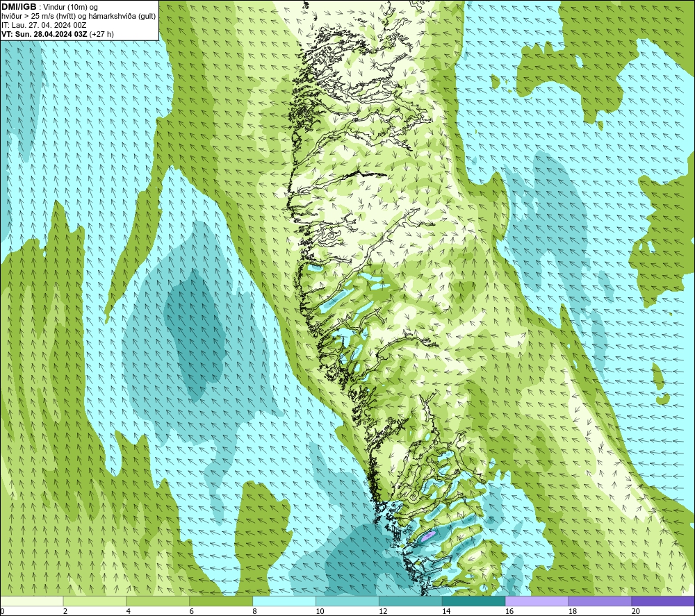Click the 'IT: Lau. 27. 04. 2024 00Z' line

point(44,25)
